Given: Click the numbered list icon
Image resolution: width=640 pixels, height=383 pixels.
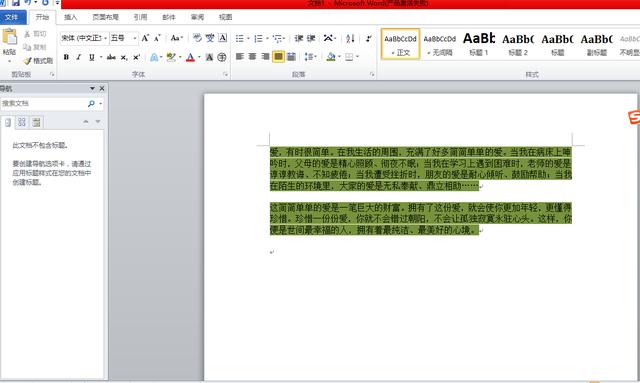Looking at the screenshot, I should [x=259, y=38].
